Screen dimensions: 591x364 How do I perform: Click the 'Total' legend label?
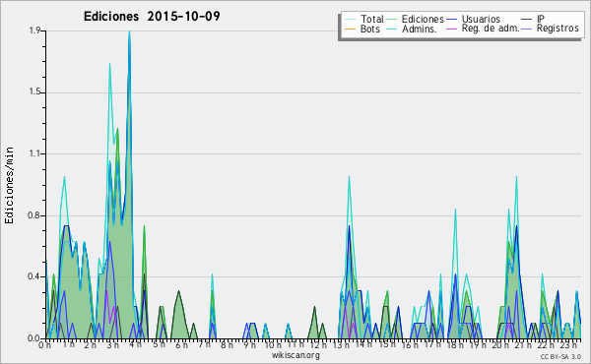tap(372, 19)
